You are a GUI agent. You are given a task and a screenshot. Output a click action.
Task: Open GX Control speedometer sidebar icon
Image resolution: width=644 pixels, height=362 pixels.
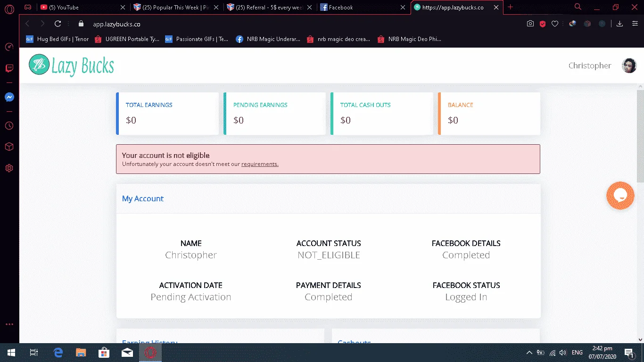coord(9,47)
